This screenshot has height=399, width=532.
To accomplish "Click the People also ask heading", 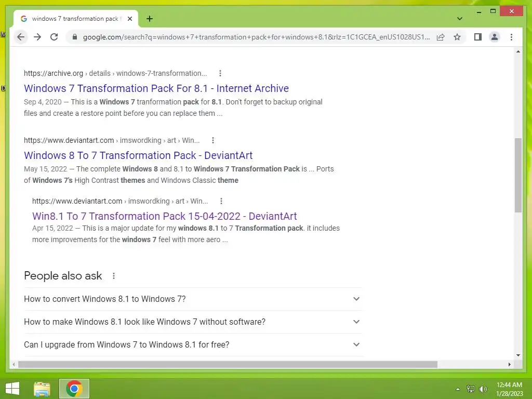I will (x=63, y=276).
